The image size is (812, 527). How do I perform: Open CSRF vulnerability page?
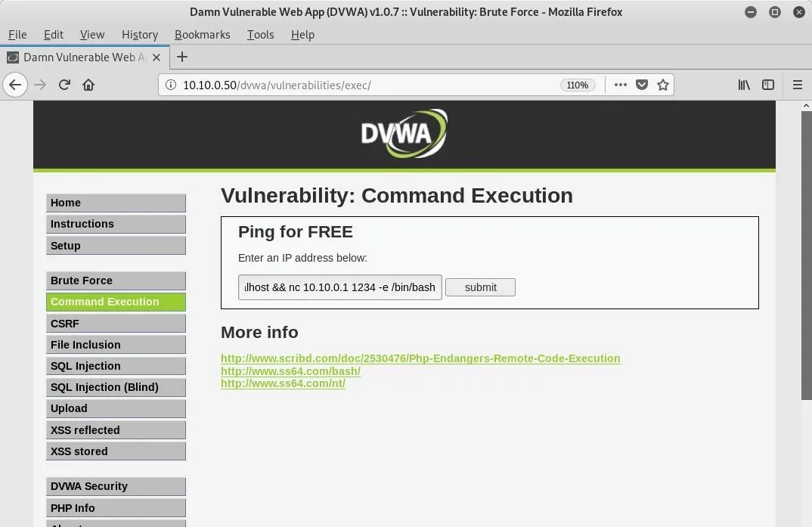coord(116,324)
